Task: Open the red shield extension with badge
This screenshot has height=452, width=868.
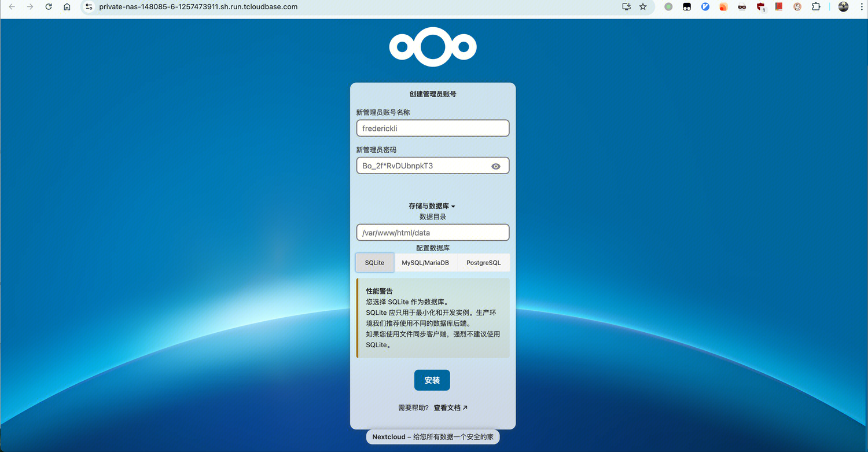Action: point(761,7)
